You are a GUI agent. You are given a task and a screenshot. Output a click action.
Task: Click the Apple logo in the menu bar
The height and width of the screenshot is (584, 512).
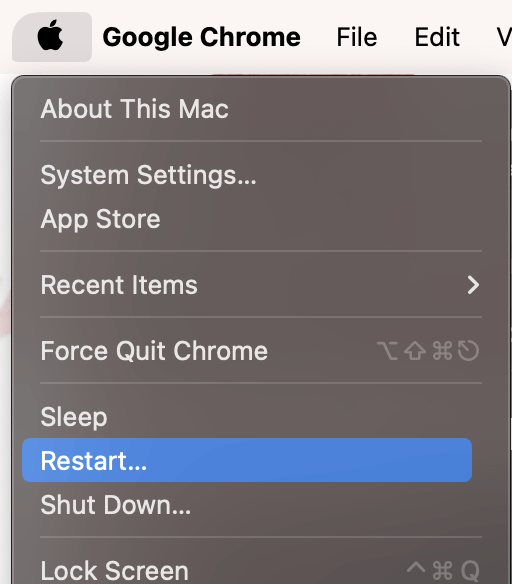coord(51,36)
